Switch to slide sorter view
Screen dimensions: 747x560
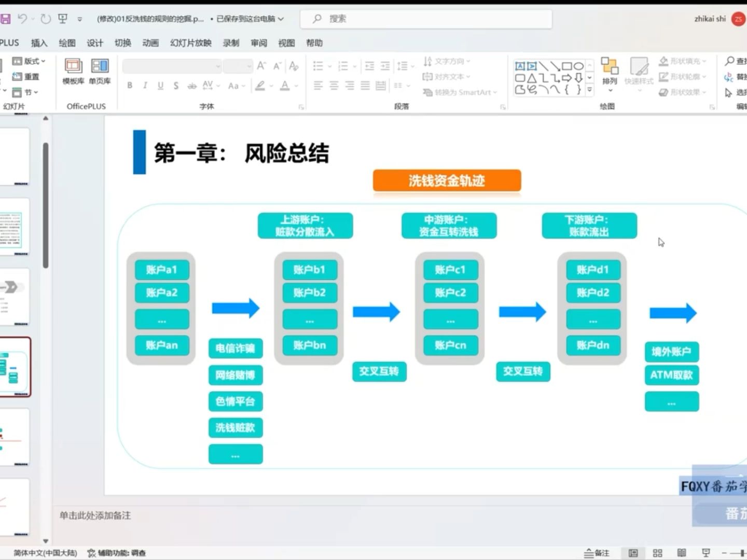coord(657,553)
